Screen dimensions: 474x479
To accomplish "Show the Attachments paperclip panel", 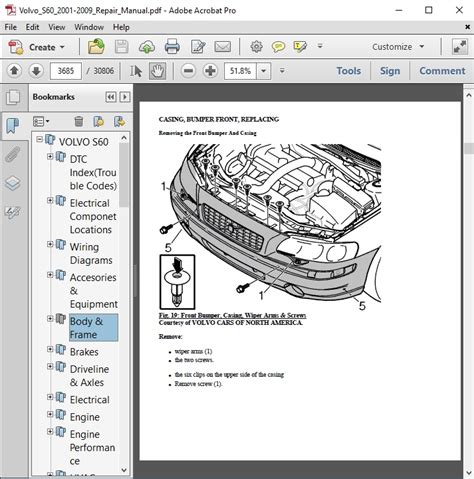I will click(13, 154).
